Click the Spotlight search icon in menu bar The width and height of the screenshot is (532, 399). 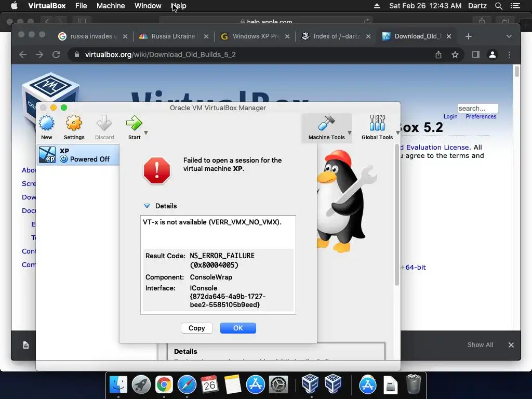click(x=498, y=6)
